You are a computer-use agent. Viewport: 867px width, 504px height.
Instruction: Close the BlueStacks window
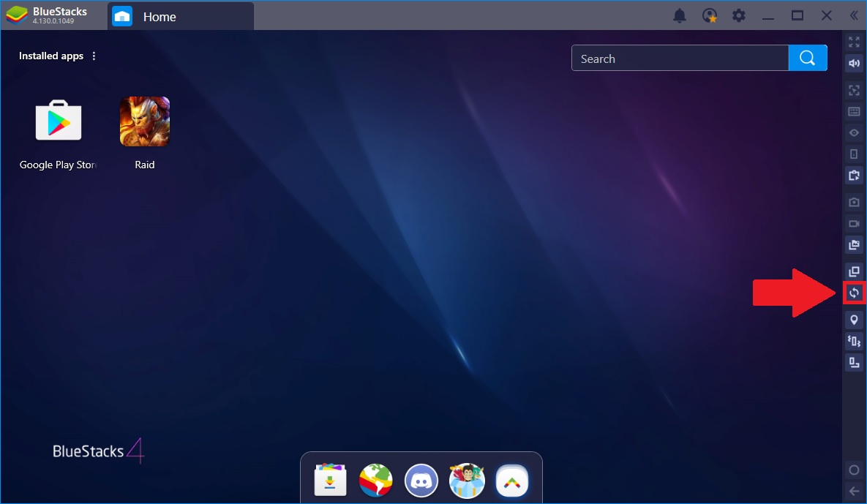[x=827, y=15]
